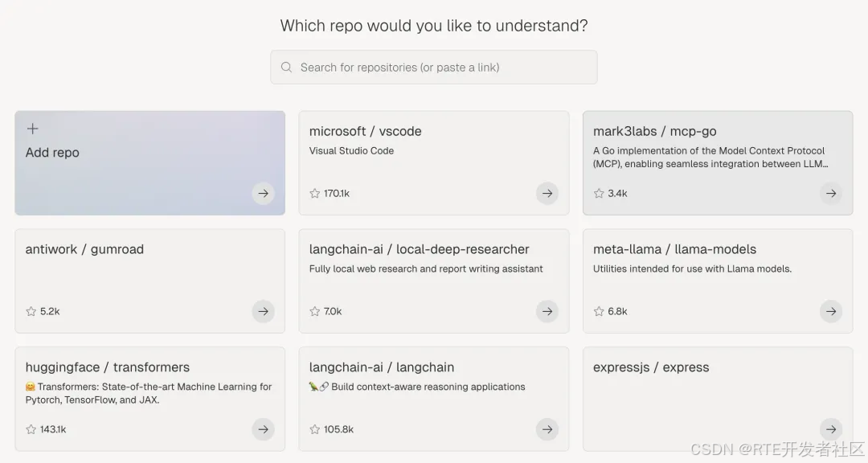Viewport: 868px width, 463px height.
Task: Open meta-llama / llama-models arrow button
Action: 831,312
